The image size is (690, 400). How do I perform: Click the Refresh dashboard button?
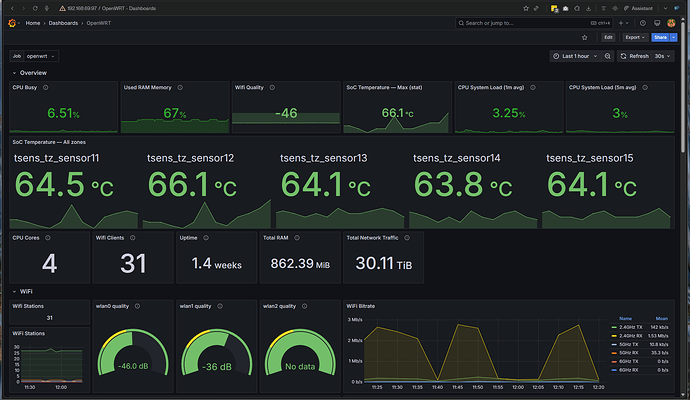pos(635,56)
